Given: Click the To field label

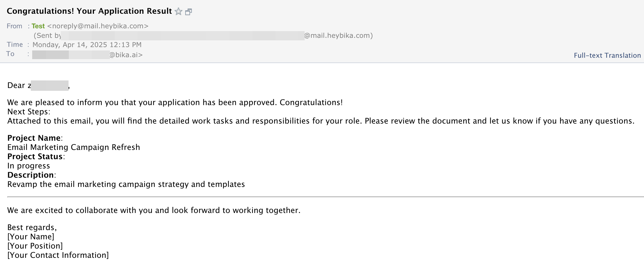Looking at the screenshot, I should click(x=10, y=54).
